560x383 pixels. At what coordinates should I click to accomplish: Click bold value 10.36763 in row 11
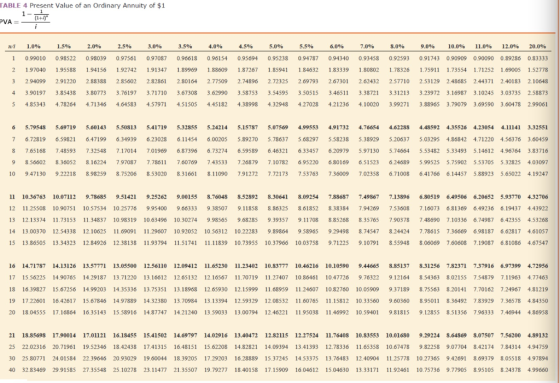click(34, 197)
